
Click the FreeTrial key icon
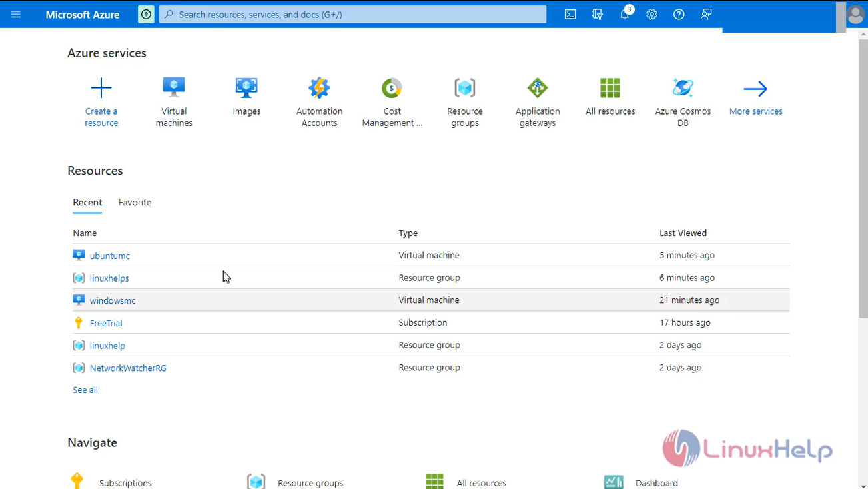pyautogui.click(x=79, y=323)
